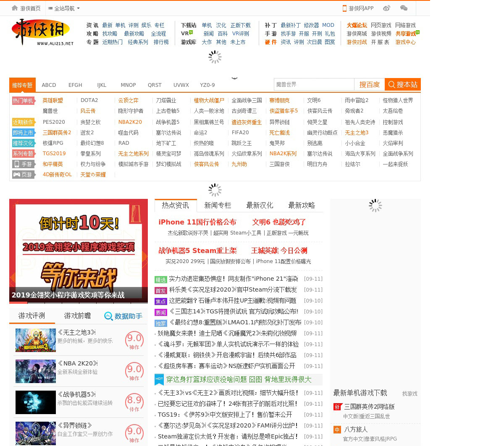Open the 穿这身打篮球应该没啥问题 hot link

pos(239,379)
